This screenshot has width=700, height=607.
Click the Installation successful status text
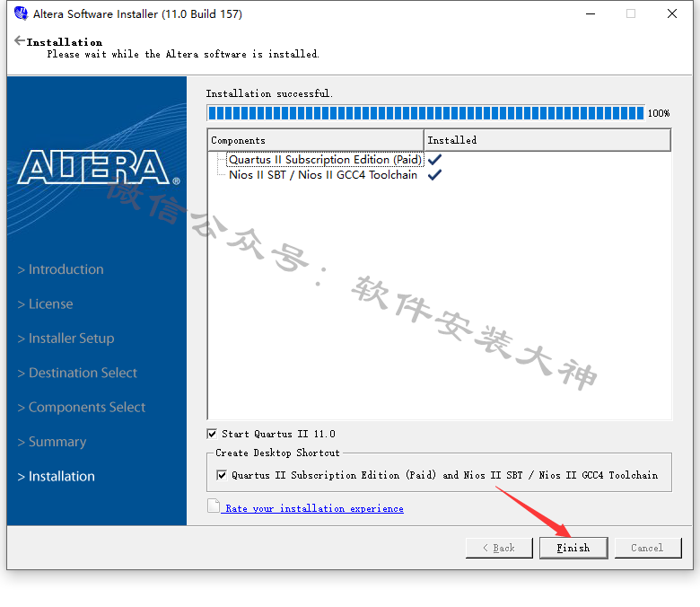click(x=269, y=93)
